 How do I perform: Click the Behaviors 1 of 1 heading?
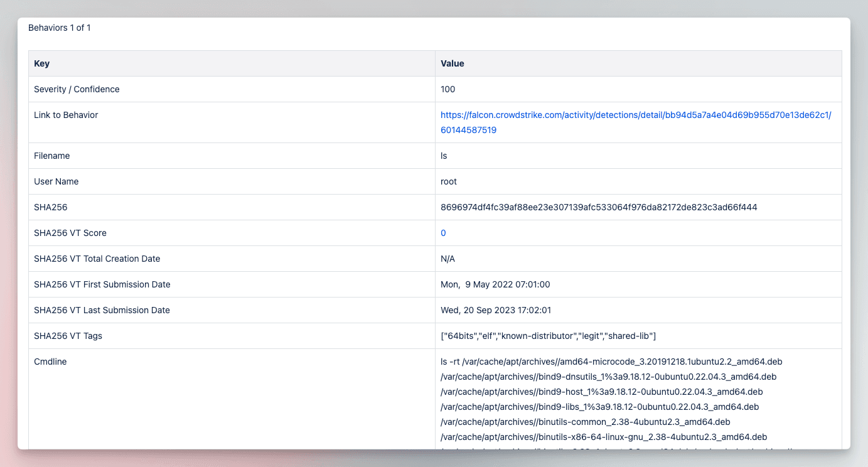click(60, 28)
